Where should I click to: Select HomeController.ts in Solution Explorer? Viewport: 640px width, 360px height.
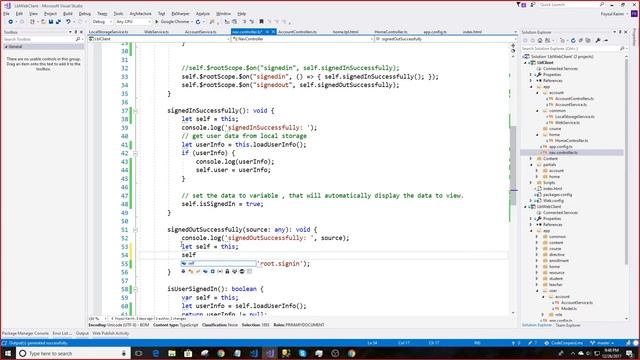click(x=571, y=141)
